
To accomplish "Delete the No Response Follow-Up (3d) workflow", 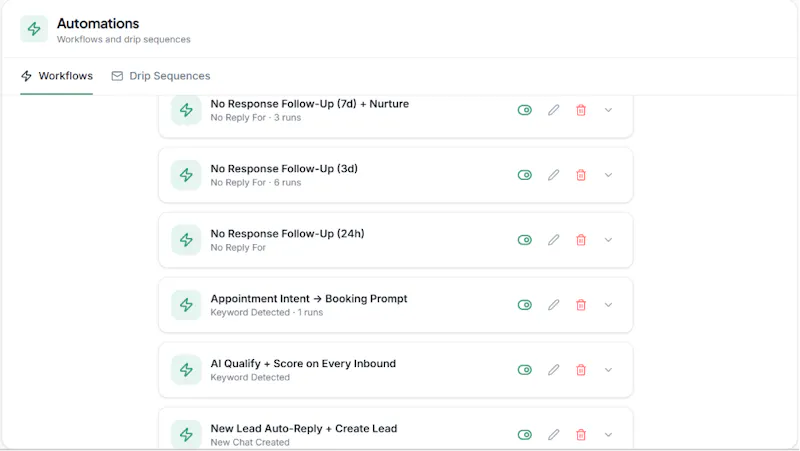I will coord(581,175).
